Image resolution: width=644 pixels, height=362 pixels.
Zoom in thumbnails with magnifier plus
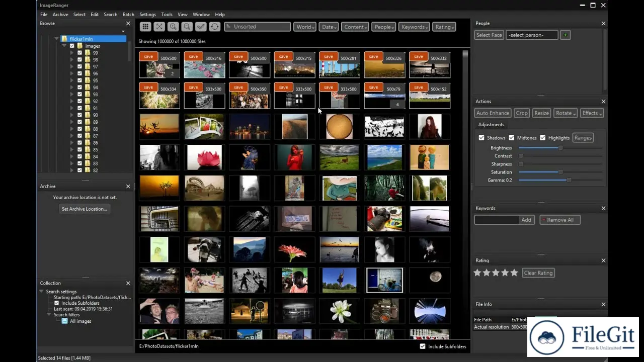click(173, 27)
